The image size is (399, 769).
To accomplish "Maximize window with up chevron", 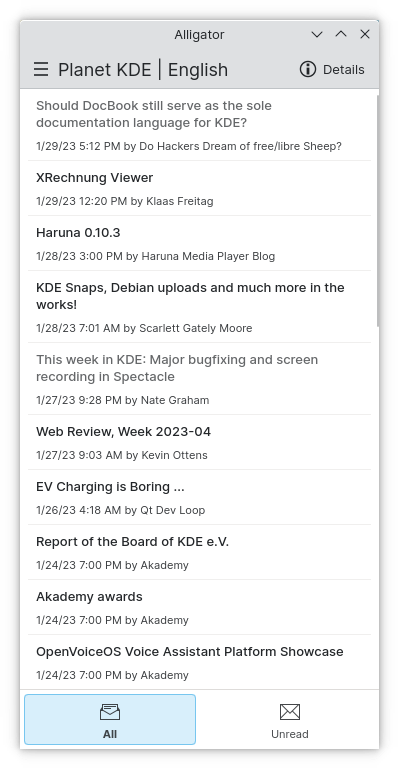I will [341, 34].
